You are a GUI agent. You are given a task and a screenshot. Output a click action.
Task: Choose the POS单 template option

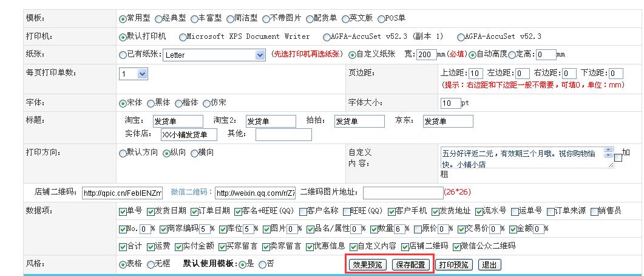[x=381, y=19]
